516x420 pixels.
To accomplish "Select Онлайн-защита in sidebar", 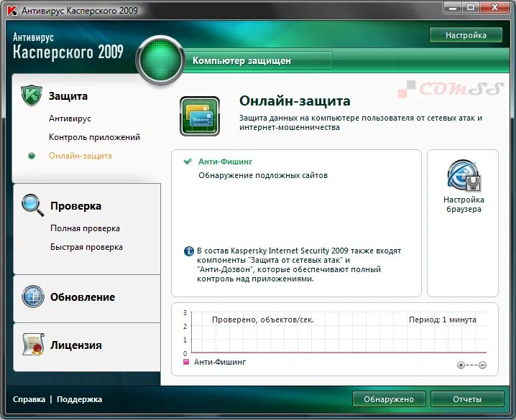I will (x=80, y=156).
